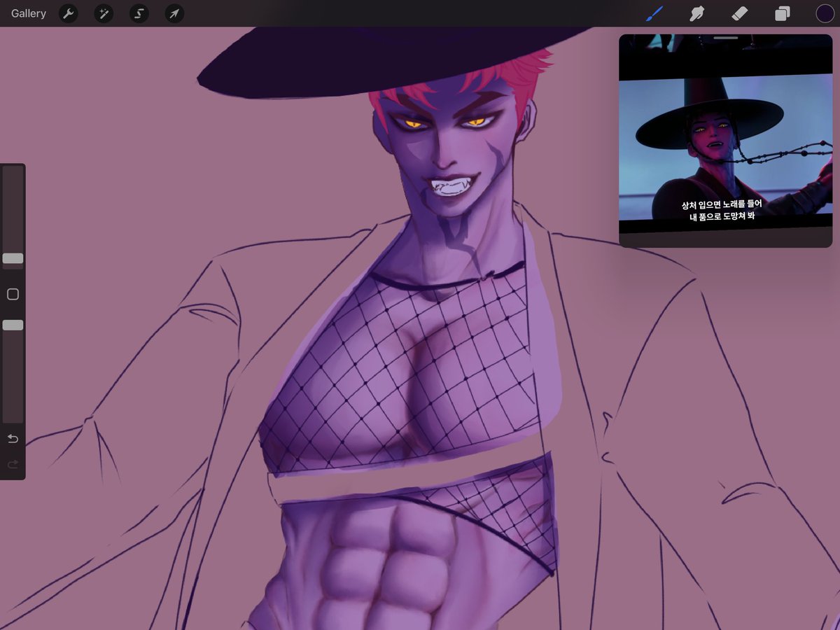Viewport: 840px width, 630px height.
Task: Activate the Transform arrow tool
Action: point(174,13)
